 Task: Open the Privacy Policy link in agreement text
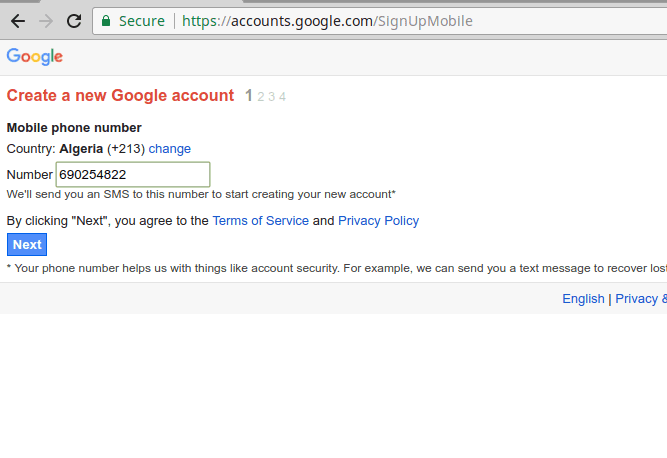378,221
